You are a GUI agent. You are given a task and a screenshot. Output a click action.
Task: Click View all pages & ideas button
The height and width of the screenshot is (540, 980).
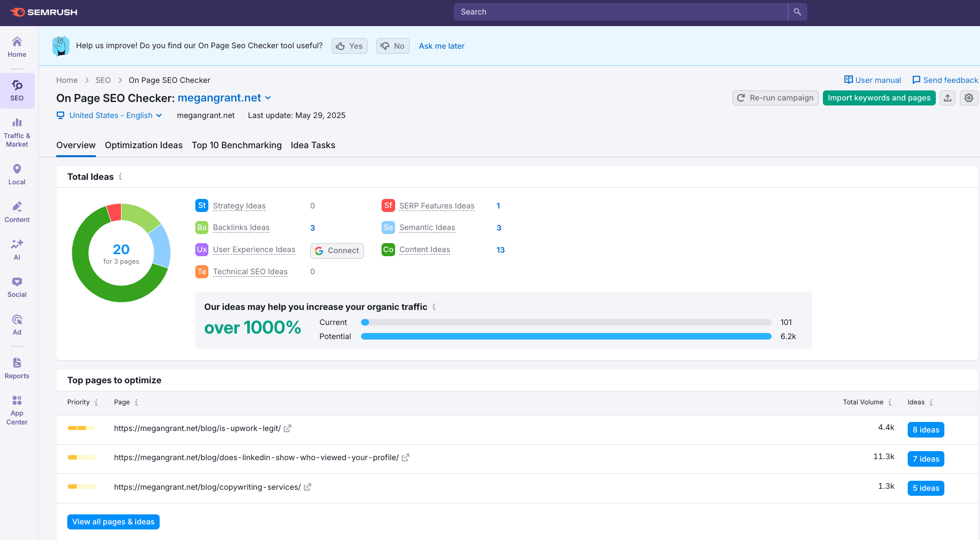click(113, 522)
